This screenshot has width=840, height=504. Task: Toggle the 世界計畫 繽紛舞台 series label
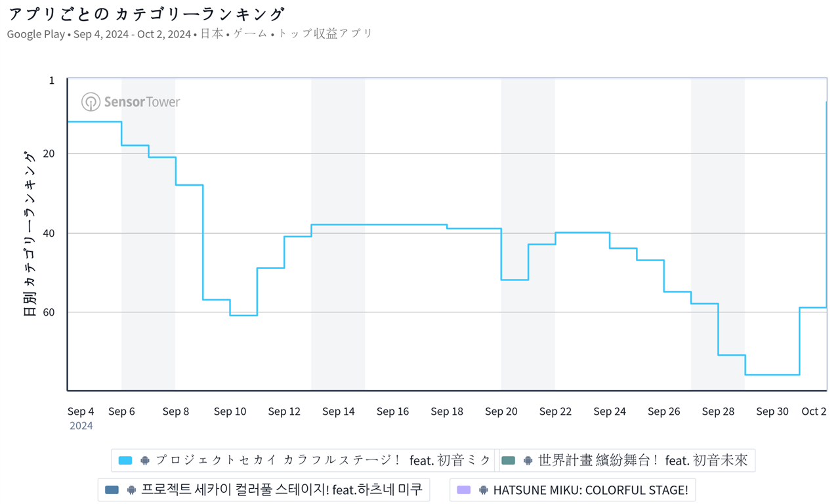pyautogui.click(x=642, y=461)
